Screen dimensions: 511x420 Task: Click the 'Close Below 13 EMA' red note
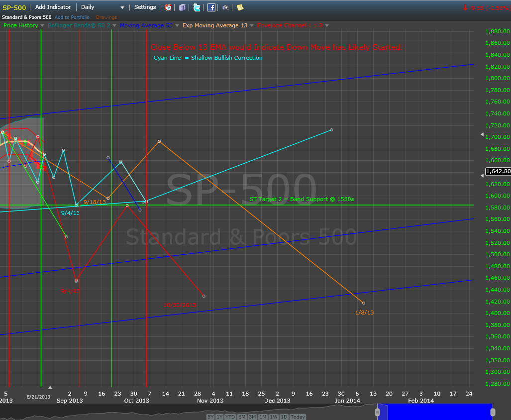276,47
